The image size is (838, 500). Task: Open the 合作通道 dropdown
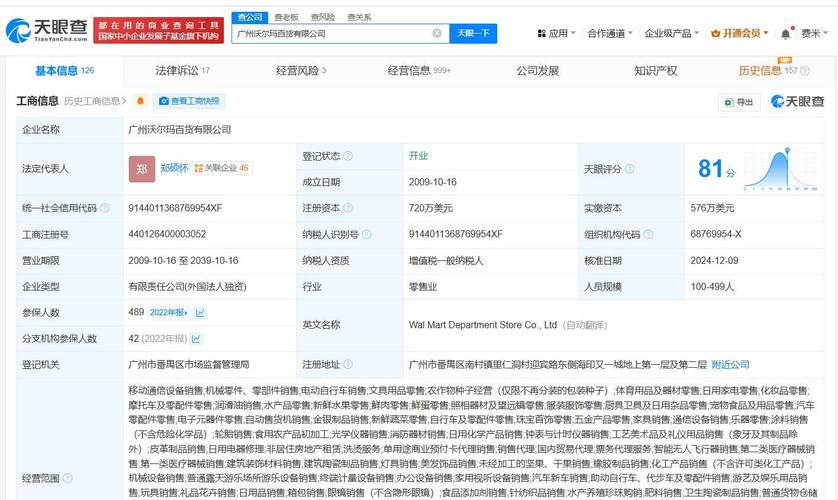click(x=609, y=34)
